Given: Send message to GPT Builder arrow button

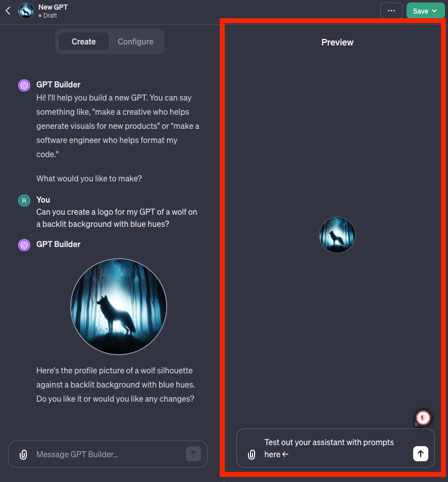Looking at the screenshot, I should [x=193, y=454].
